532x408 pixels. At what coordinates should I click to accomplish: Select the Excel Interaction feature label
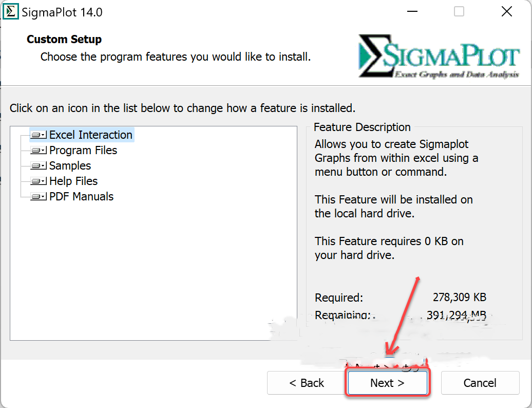tap(90, 135)
